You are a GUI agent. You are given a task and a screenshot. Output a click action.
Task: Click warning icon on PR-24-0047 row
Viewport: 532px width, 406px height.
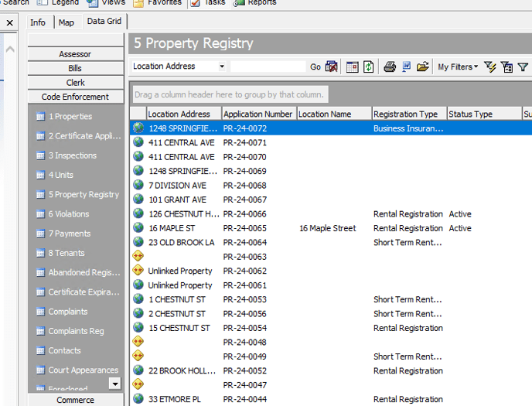138,384
